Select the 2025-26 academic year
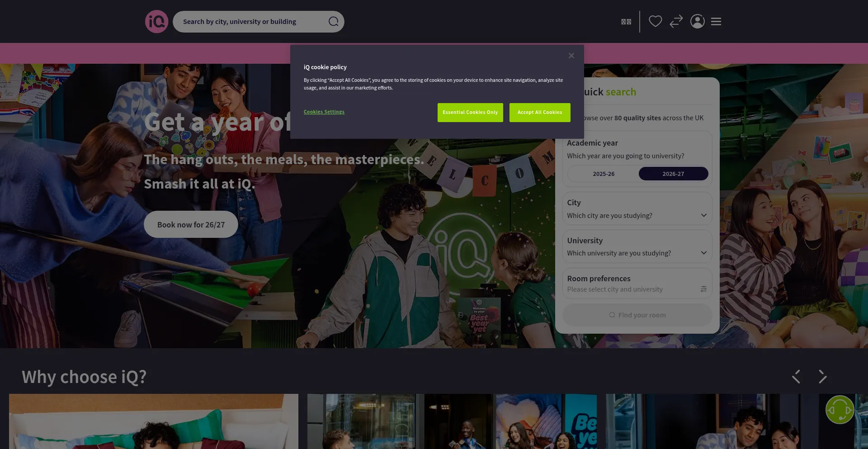The height and width of the screenshot is (449, 868). point(604,174)
